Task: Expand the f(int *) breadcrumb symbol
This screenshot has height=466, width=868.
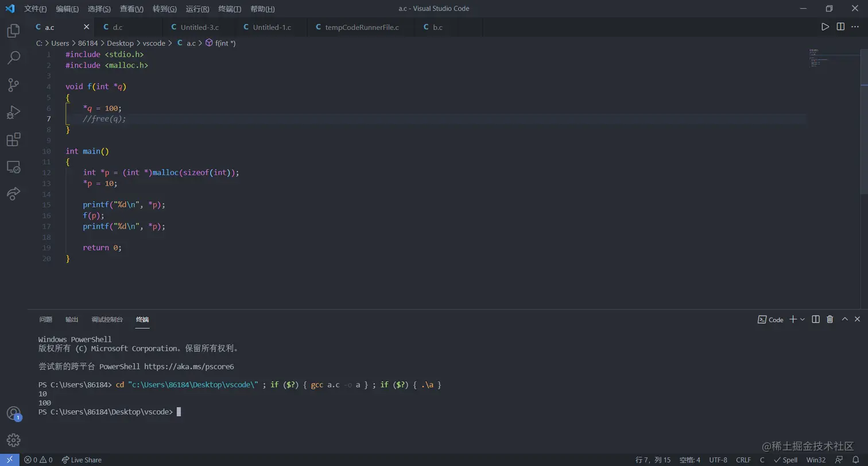Action: tap(220, 43)
